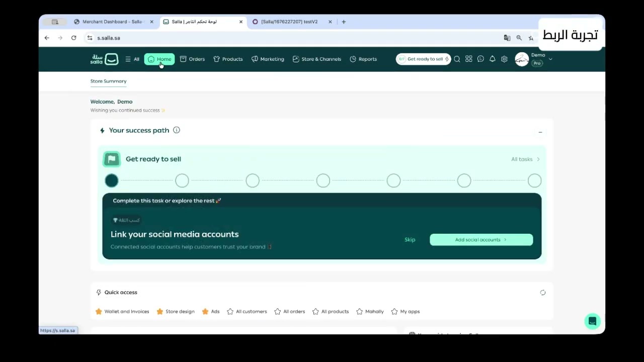Select the Store Summary tab
The width and height of the screenshot is (644, 362).
click(108, 81)
